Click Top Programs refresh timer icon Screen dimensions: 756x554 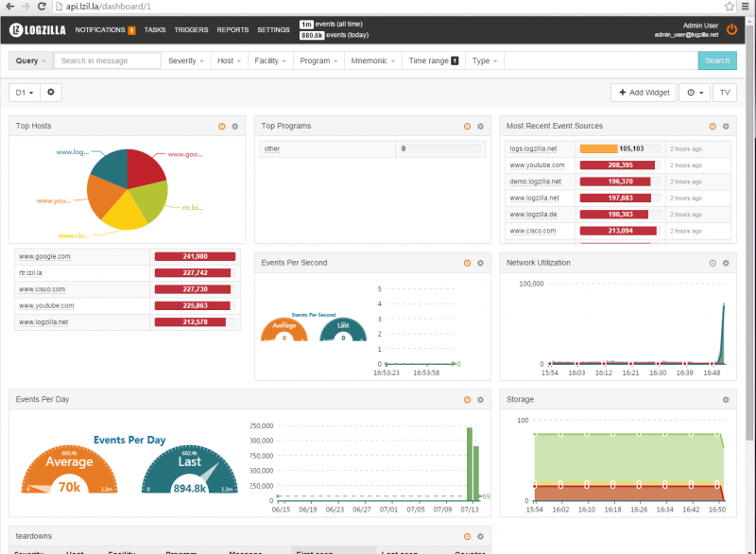pyautogui.click(x=467, y=127)
